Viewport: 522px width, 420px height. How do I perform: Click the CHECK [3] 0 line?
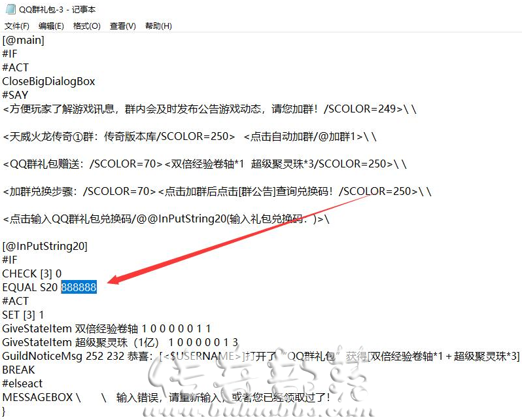coord(32,273)
